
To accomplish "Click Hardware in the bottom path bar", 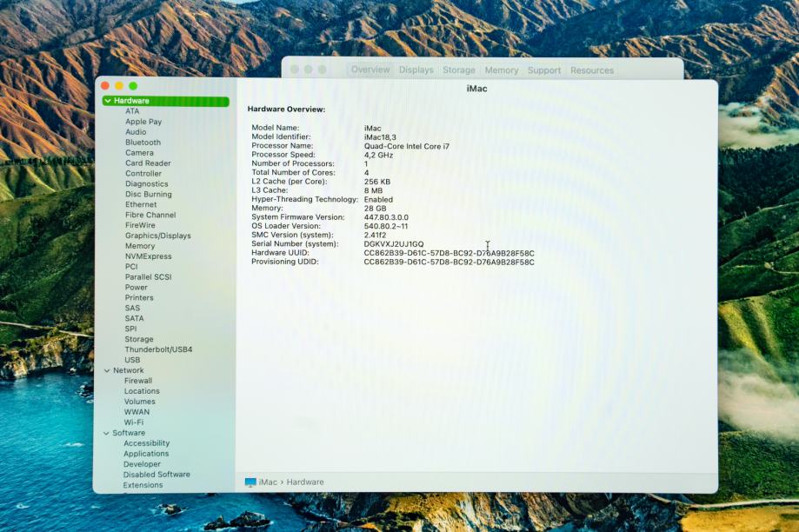I will (x=305, y=482).
